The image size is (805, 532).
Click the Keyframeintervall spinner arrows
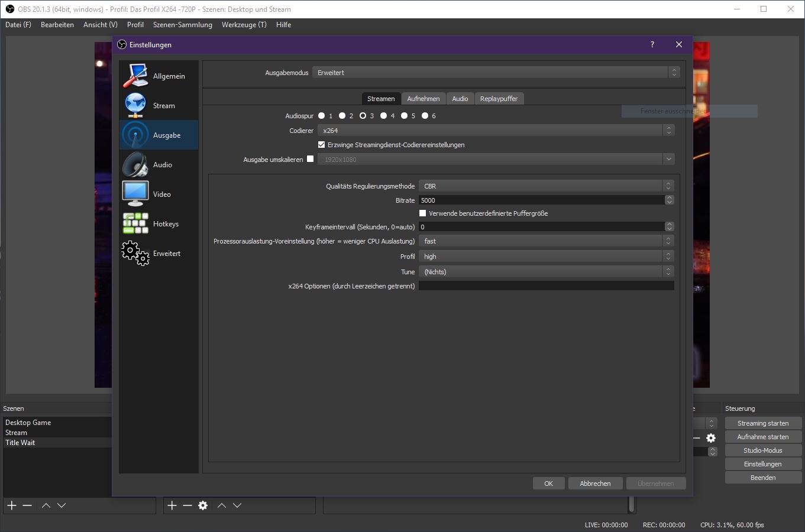[x=670, y=226]
